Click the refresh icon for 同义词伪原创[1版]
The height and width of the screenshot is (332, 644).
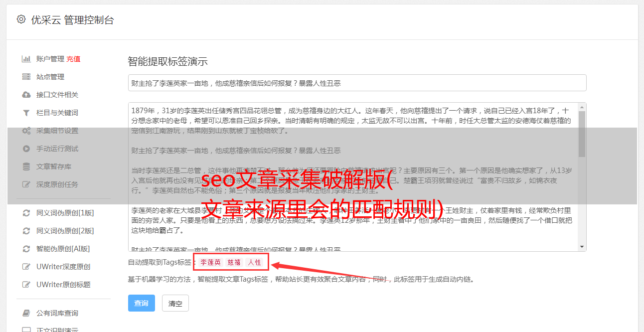pos(26,213)
